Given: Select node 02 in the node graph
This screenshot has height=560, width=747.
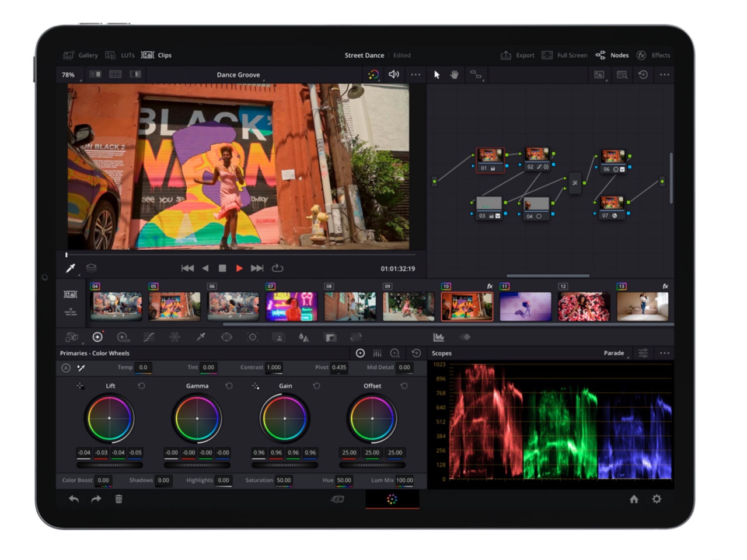Looking at the screenshot, I should (537, 159).
